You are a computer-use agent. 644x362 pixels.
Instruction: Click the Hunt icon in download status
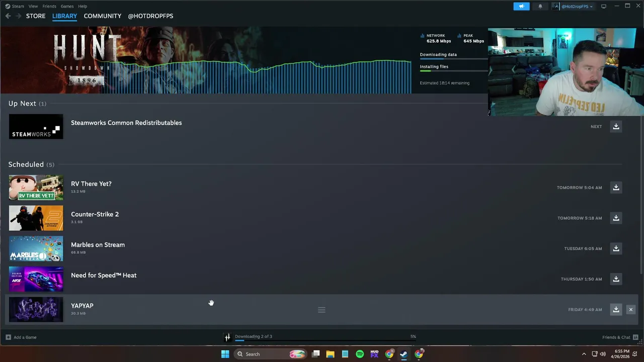tap(227, 337)
